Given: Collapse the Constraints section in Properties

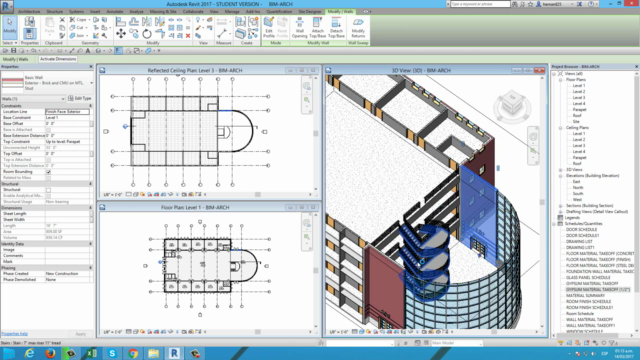Looking at the screenshot, I should pos(91,106).
